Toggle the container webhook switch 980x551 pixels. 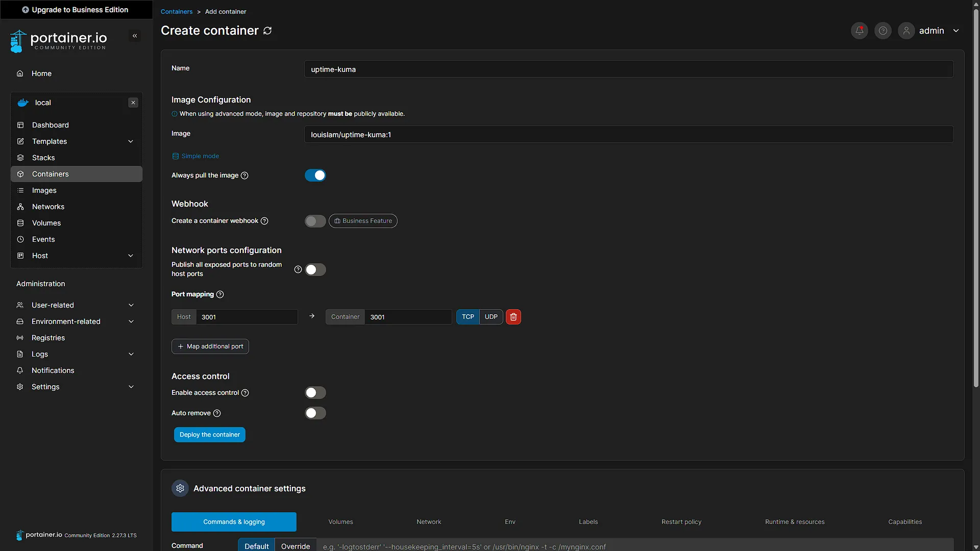[315, 221]
